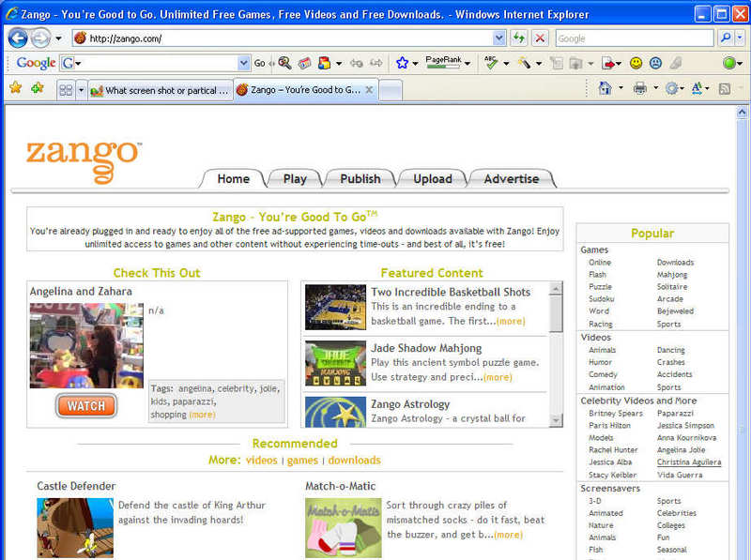Image resolution: width=751 pixels, height=560 pixels.
Task: Click the Add to Favorites icon
Action: coord(37,88)
